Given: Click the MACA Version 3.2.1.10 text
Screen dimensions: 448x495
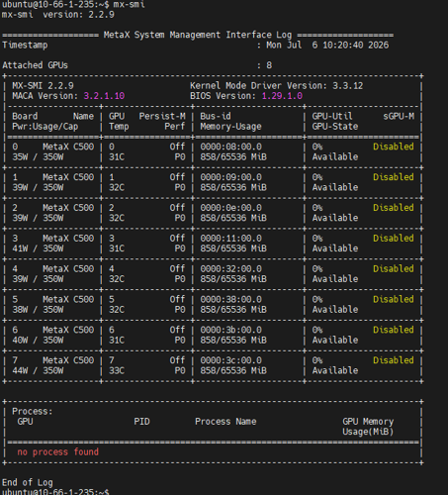Looking at the screenshot, I should [68, 96].
